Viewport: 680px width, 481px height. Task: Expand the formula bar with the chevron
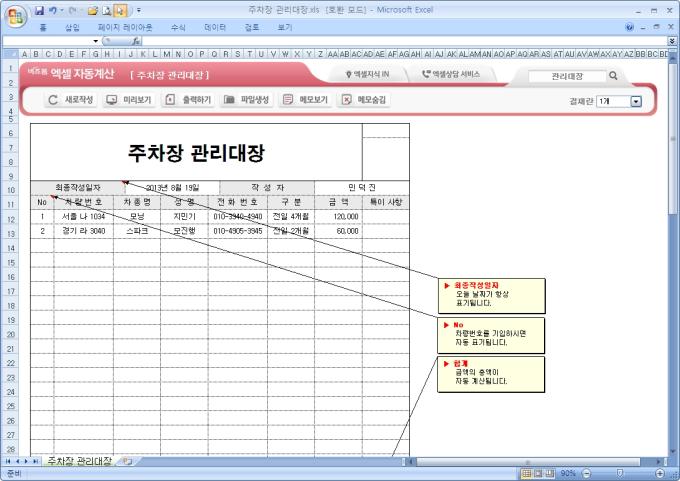point(672,41)
